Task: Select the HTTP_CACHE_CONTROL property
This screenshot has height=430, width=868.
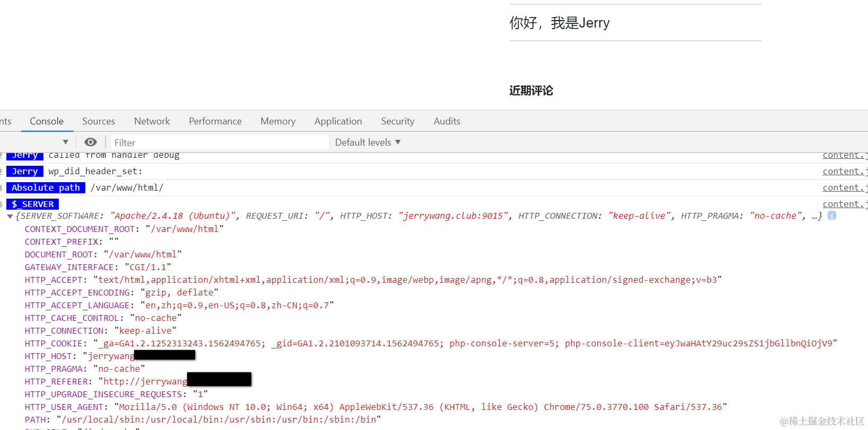Action: point(103,318)
